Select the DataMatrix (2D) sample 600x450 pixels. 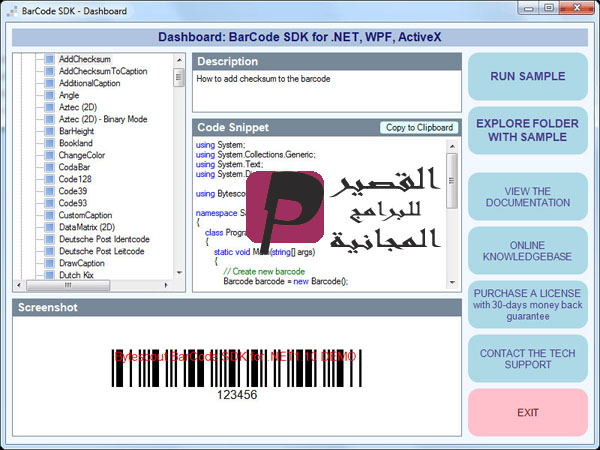pyautogui.click(x=87, y=227)
